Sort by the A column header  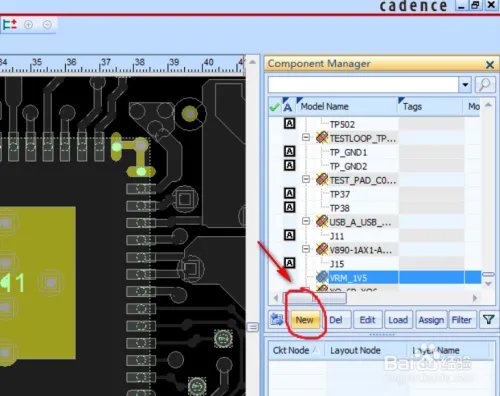click(288, 107)
